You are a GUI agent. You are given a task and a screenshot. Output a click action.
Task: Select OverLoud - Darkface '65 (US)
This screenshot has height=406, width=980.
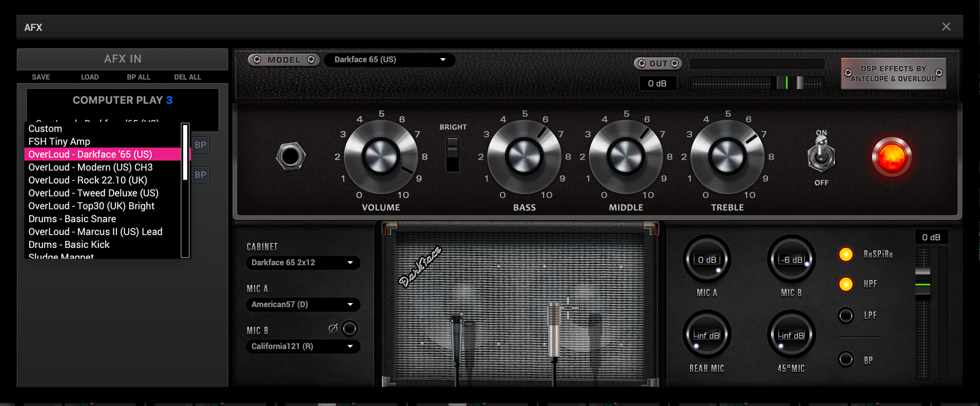point(103,154)
